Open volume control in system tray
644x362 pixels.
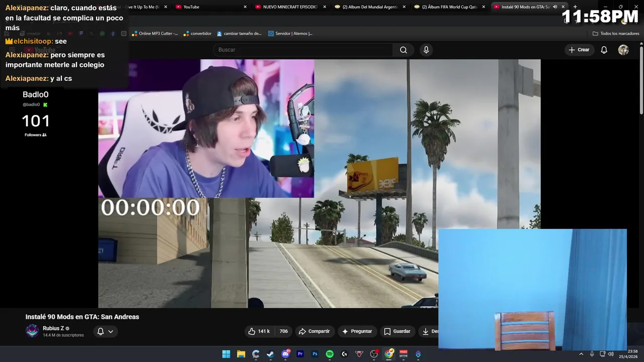pos(611,354)
